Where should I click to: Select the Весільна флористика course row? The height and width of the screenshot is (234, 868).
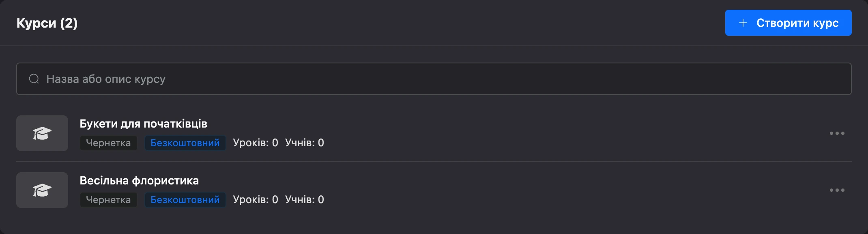pyautogui.click(x=434, y=190)
